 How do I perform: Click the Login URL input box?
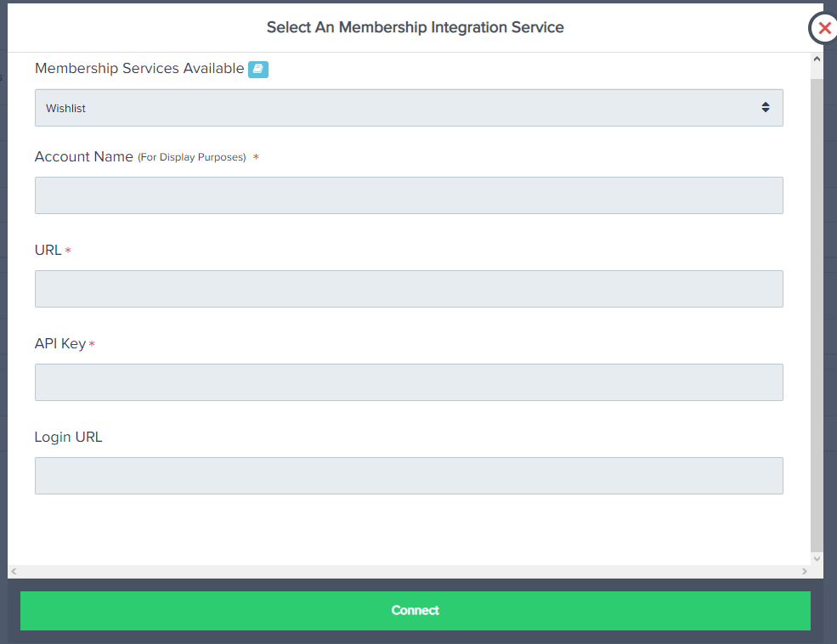point(408,476)
